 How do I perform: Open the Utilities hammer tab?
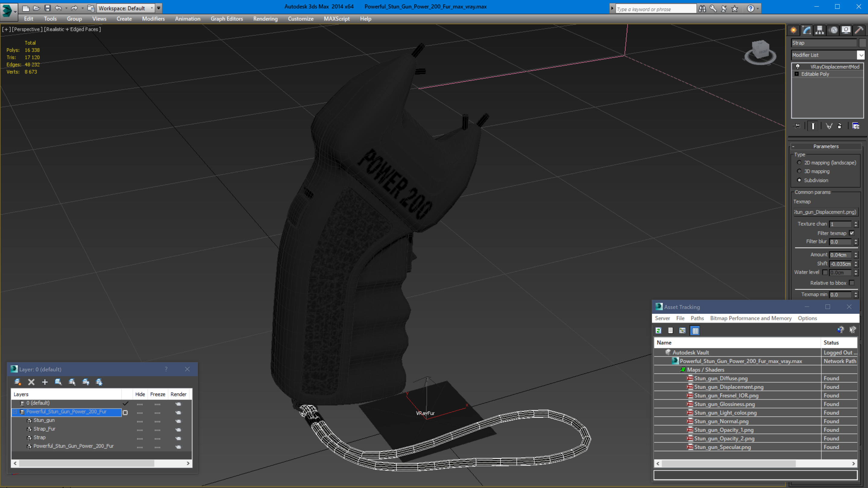pyautogui.click(x=859, y=30)
